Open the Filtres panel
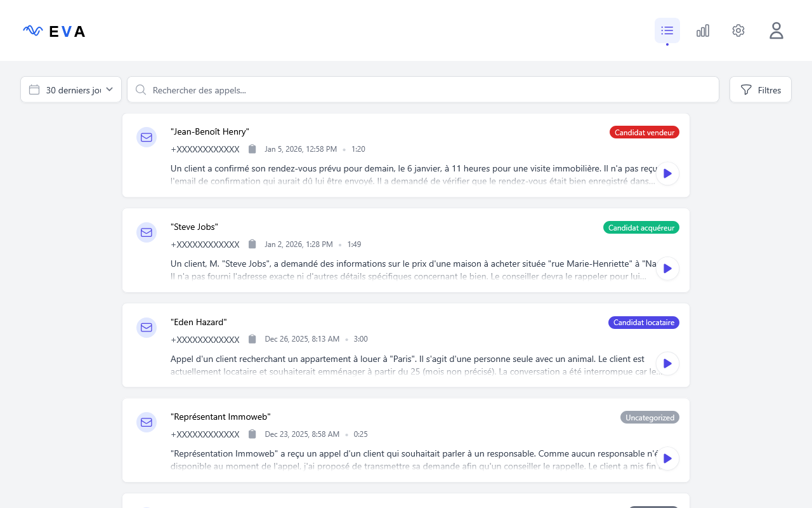The width and height of the screenshot is (812, 508). pyautogui.click(x=760, y=90)
